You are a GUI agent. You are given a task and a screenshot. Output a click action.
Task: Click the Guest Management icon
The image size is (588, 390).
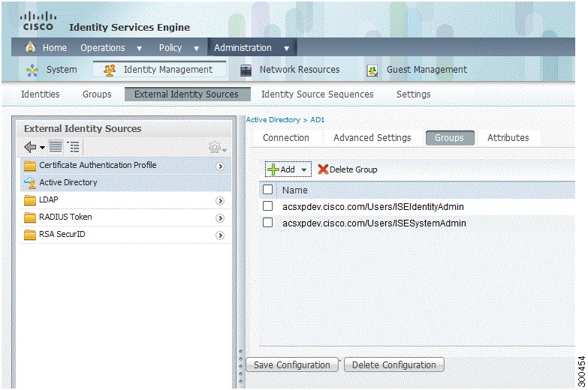(x=372, y=70)
